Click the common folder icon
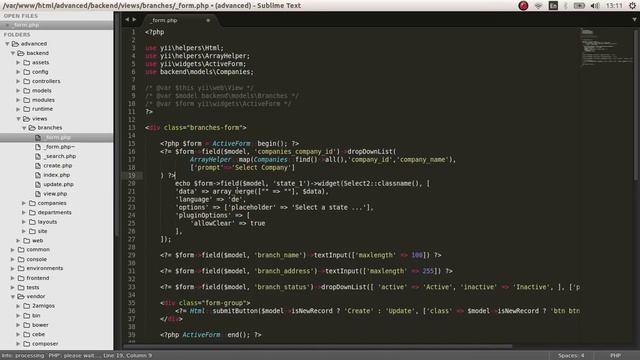Screen dimensions: 640x360 (21, 249)
